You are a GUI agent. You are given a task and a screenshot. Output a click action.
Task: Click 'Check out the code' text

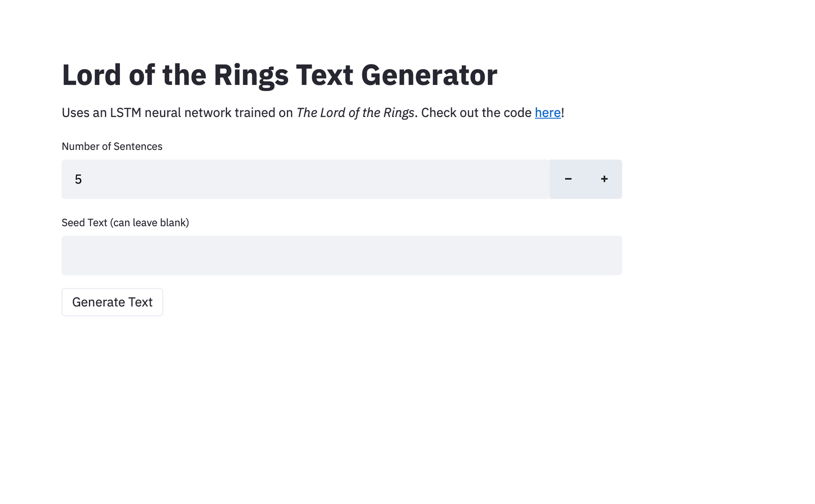pos(476,113)
